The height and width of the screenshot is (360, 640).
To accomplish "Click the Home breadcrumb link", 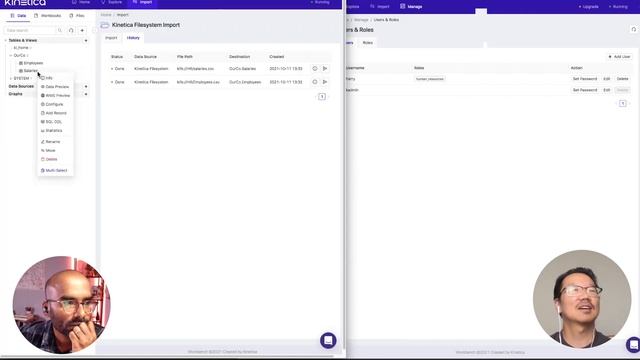I will pyautogui.click(x=106, y=15).
